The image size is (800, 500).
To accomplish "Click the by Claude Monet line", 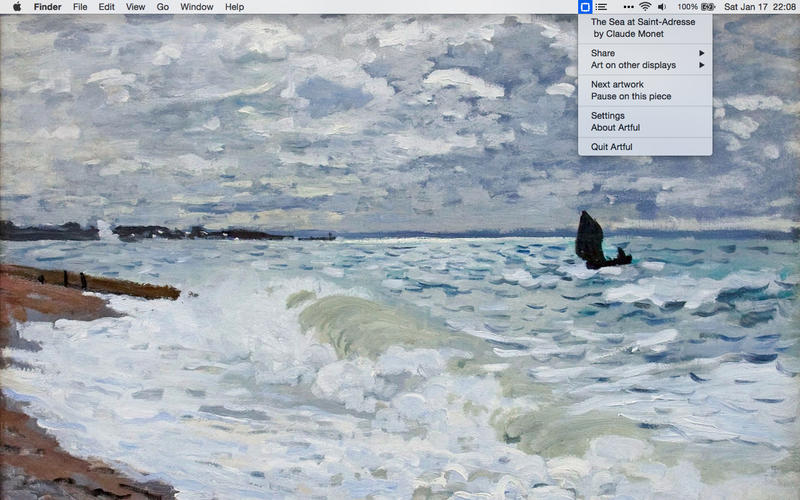I will coord(629,34).
